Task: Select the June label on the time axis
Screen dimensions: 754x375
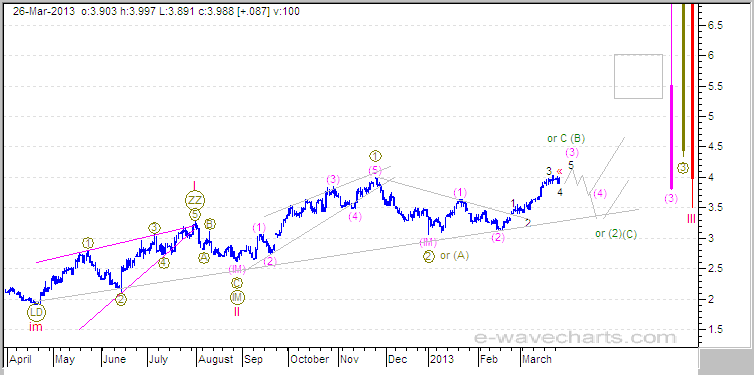Action: (x=114, y=359)
